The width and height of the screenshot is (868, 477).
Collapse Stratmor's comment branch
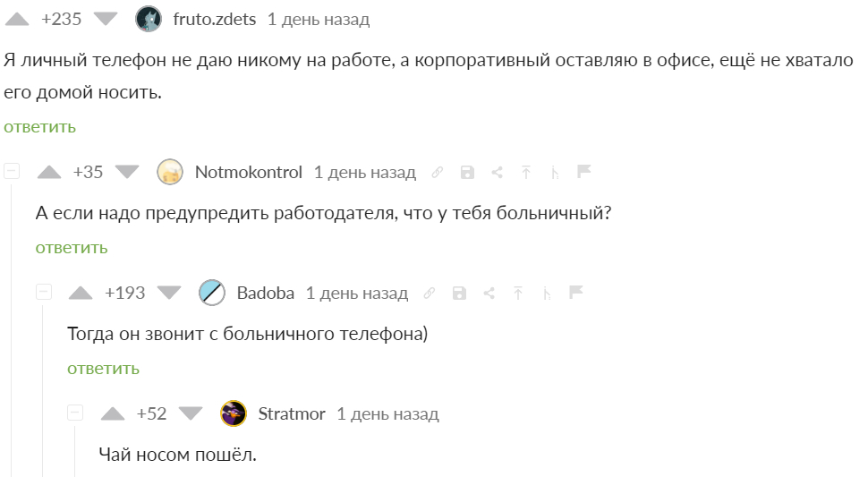pyautogui.click(x=75, y=413)
